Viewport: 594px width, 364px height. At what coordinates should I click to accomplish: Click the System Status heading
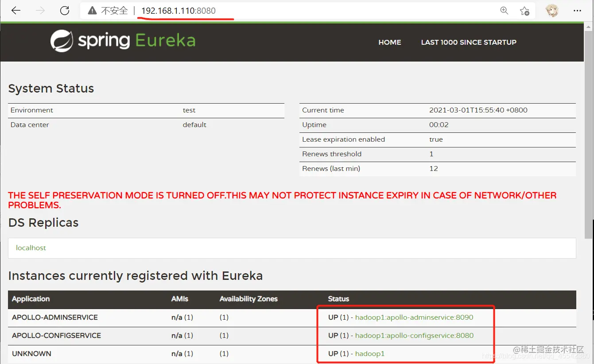tap(51, 89)
